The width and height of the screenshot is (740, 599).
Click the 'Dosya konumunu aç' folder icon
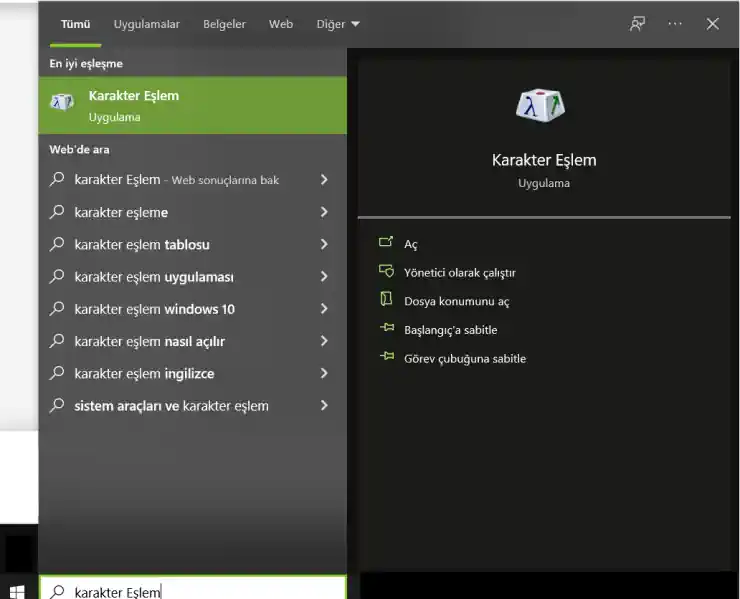pyautogui.click(x=387, y=300)
